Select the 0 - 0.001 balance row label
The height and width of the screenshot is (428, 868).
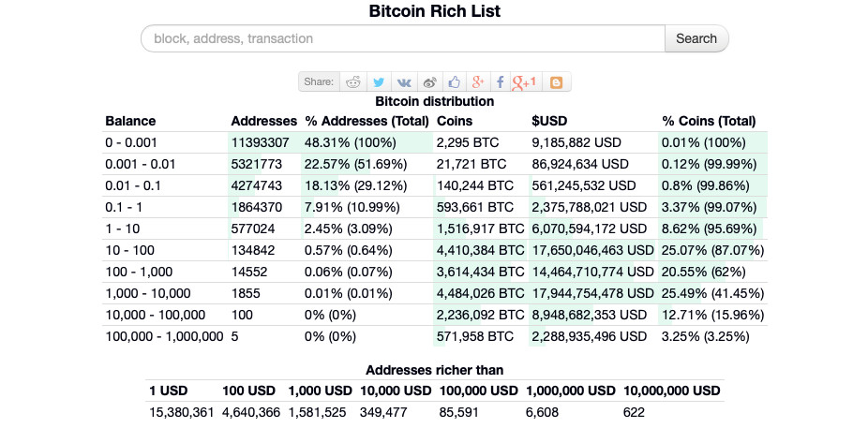click(131, 142)
